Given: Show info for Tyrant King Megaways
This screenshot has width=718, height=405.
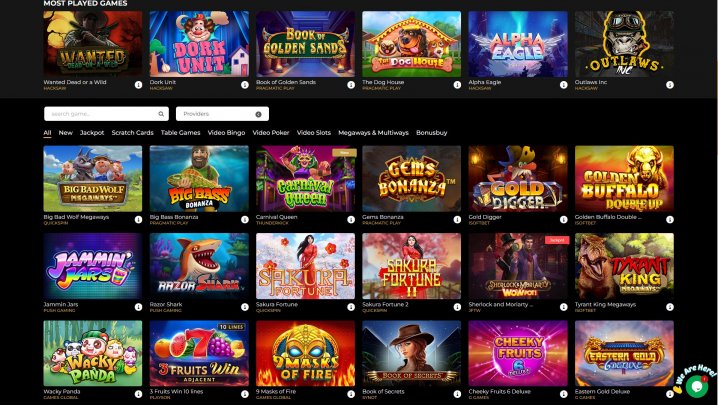Looking at the screenshot, I should click(x=669, y=307).
